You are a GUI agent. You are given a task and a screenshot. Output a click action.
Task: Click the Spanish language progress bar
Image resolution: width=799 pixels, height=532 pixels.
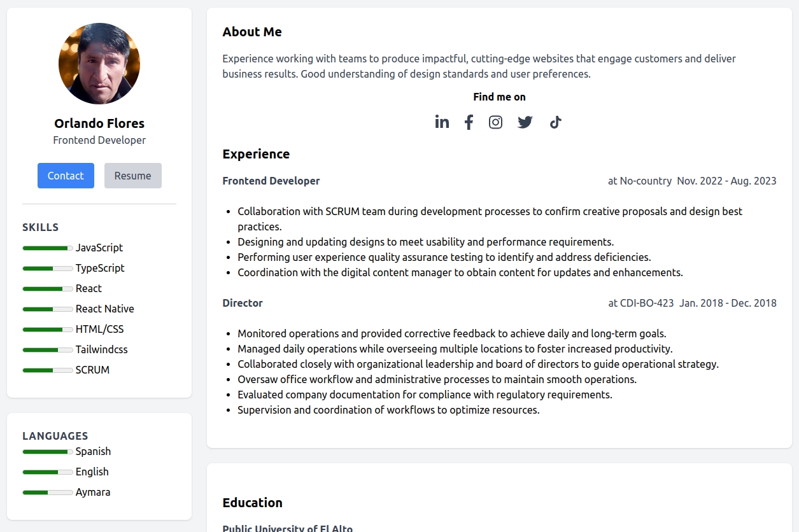pos(47,452)
